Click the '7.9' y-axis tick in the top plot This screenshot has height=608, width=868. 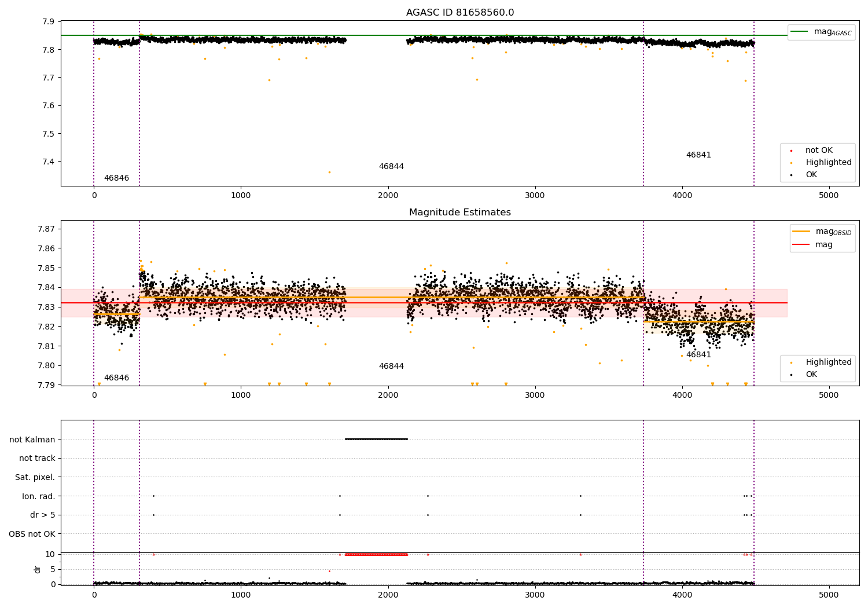[x=48, y=22]
